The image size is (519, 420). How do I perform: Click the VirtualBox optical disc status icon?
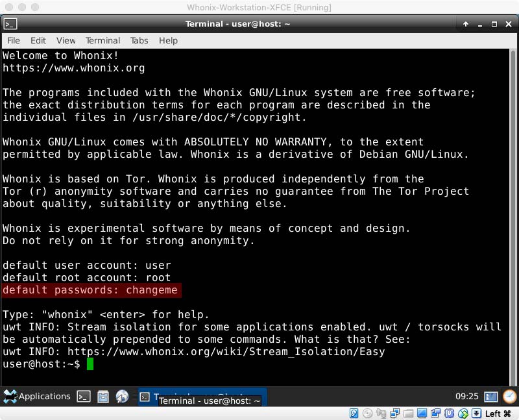pyautogui.click(x=367, y=414)
